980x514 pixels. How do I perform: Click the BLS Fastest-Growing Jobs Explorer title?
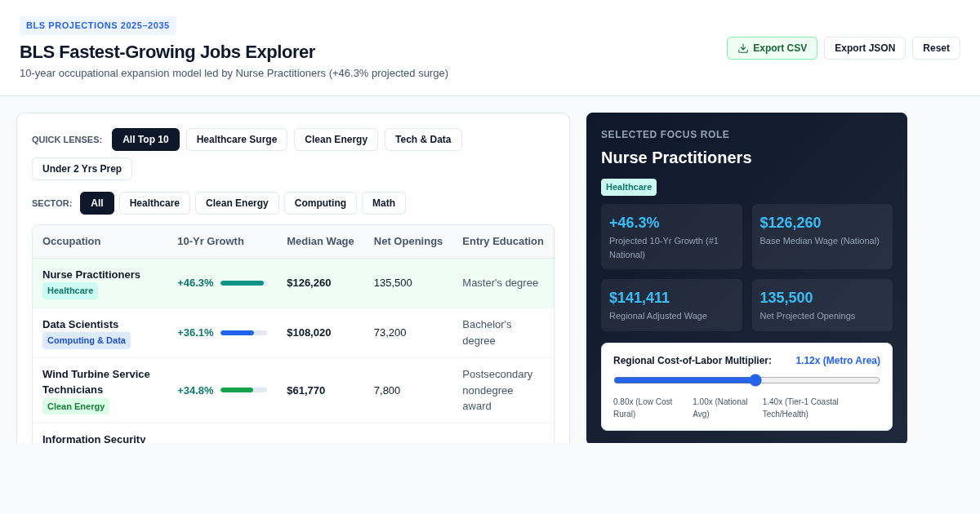[167, 52]
